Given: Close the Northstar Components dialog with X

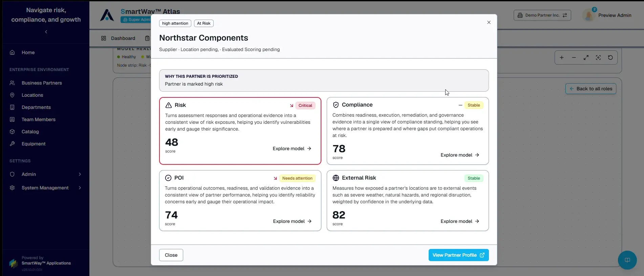Looking at the screenshot, I should coord(489,22).
